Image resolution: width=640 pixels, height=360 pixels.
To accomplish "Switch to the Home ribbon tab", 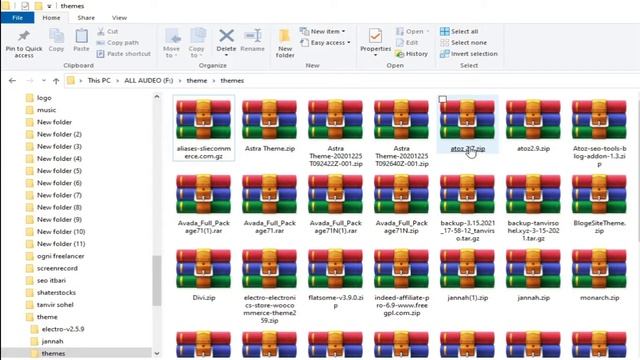I will [51, 18].
